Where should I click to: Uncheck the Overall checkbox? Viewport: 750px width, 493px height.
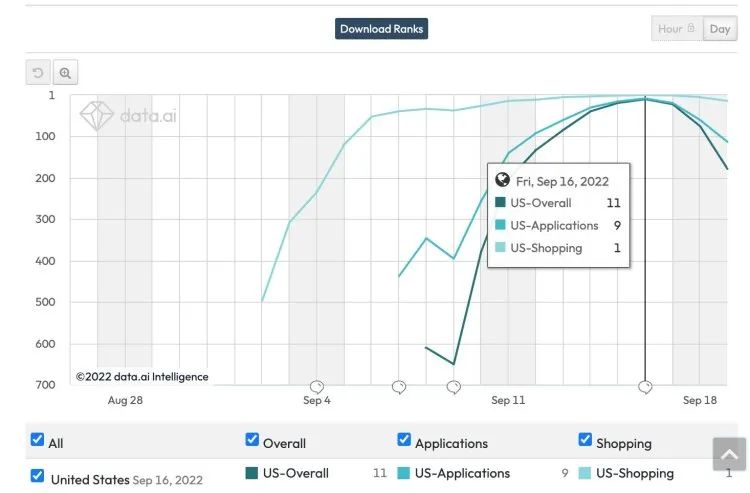click(x=252, y=440)
